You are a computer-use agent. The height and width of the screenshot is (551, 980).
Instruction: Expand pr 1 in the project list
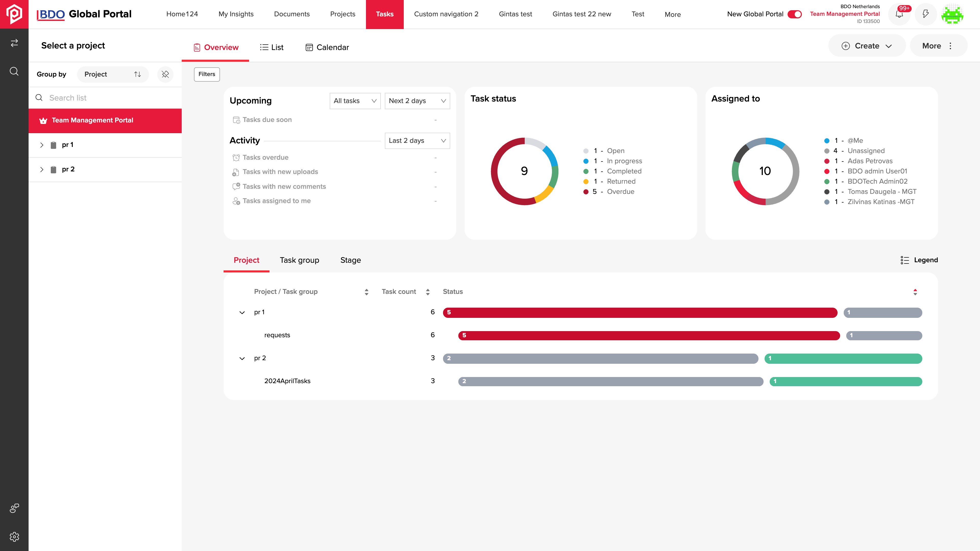pos(42,145)
